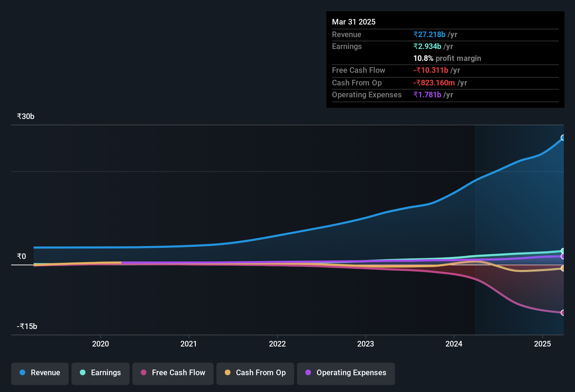Click the Free Cash Flow endpoint marker

point(563,313)
